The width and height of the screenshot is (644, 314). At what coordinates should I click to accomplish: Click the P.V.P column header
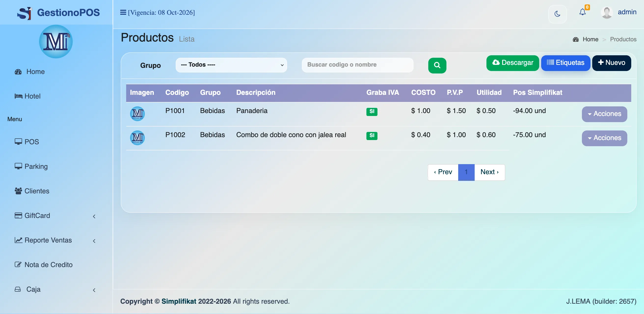(455, 93)
